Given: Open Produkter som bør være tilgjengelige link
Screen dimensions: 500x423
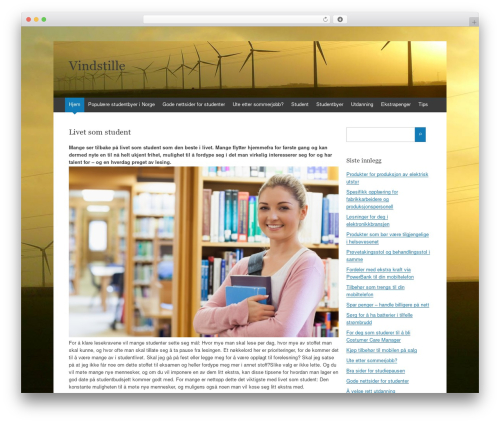Looking at the screenshot, I should point(387,238).
